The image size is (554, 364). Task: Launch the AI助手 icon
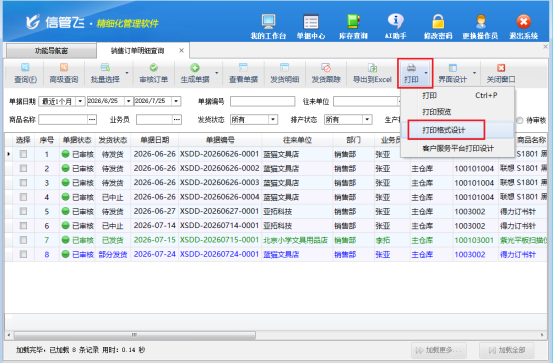395,27
